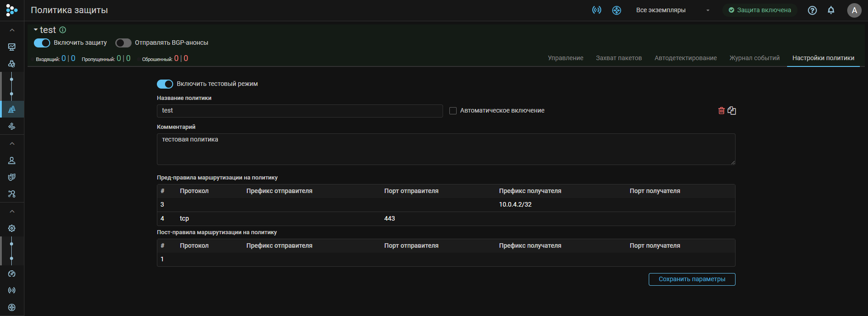Viewport: 868px width, 316px height.
Task: Disable the "Включить тестовый режим" switch
Action: click(165, 84)
